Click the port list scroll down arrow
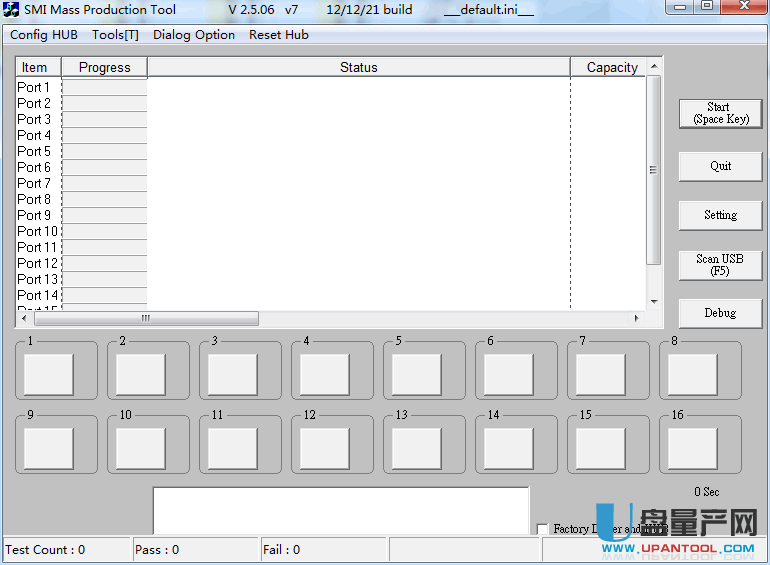Viewport: 770px width, 565px height. point(654,301)
